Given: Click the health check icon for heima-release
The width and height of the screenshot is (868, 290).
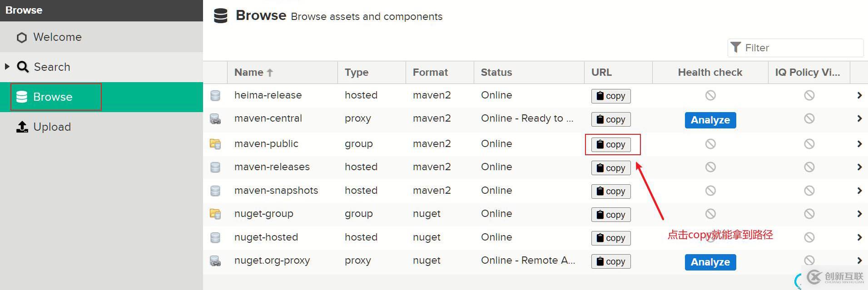Looking at the screenshot, I should coord(710,95).
